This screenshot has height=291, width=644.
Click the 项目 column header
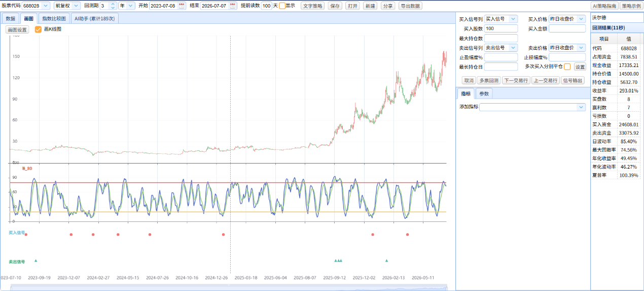point(604,39)
